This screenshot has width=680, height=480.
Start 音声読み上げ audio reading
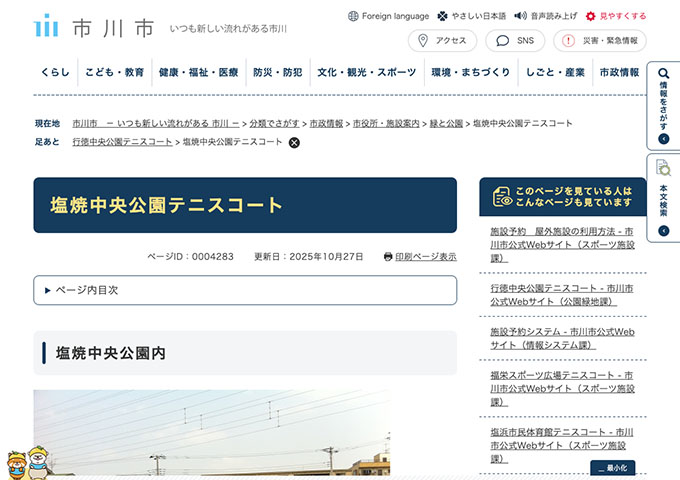tap(546, 16)
